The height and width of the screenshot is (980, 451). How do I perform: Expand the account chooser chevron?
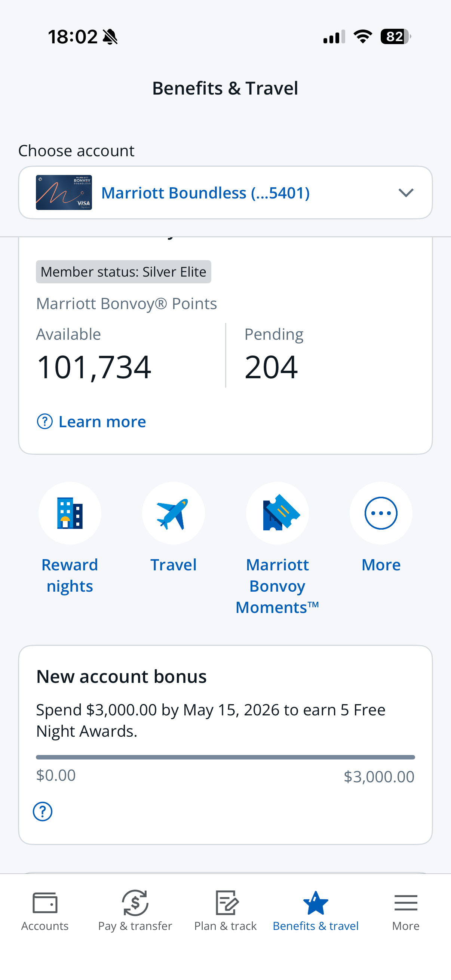[406, 193]
